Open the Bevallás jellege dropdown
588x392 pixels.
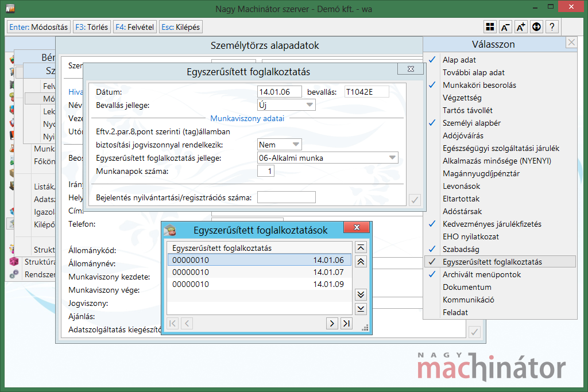[310, 105]
